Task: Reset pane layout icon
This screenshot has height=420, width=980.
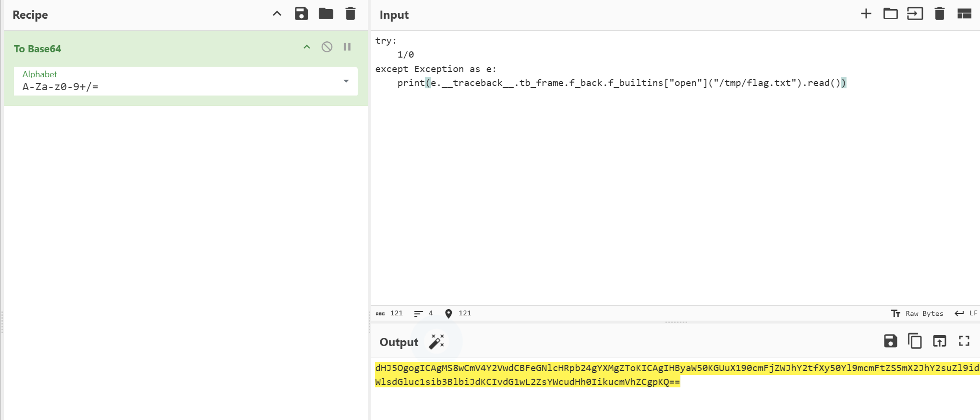Action: [964, 14]
